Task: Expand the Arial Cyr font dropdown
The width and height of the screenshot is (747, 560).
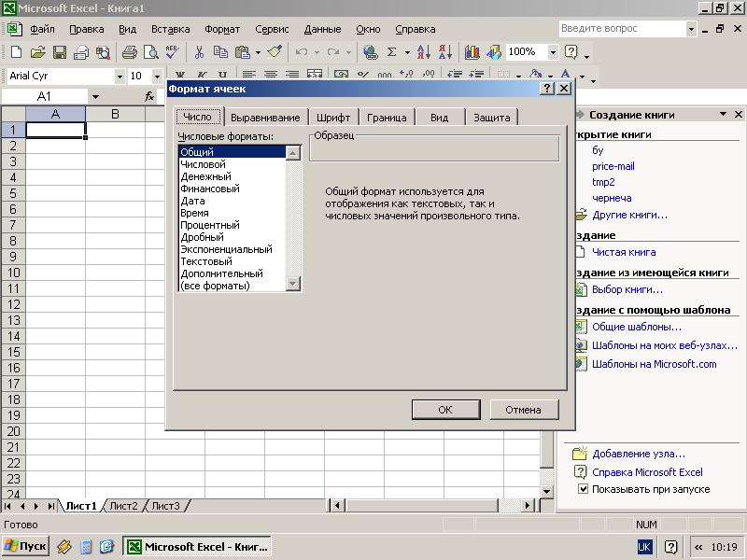Action: coord(120,77)
